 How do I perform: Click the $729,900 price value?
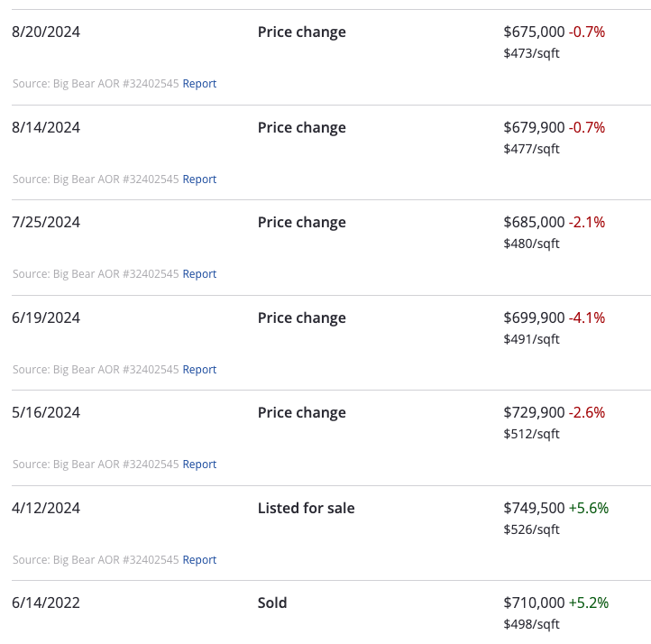click(x=534, y=413)
